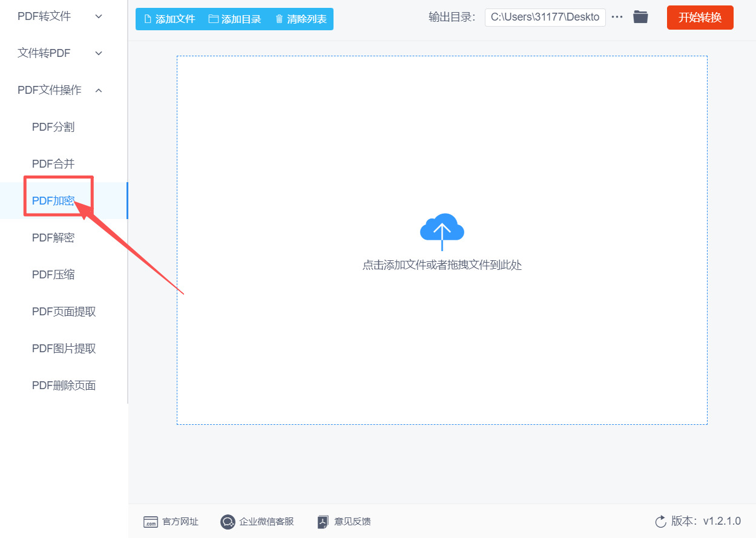This screenshot has width=756, height=538.
Task: Collapse the PDF文件操作 section chevron
Action: pyautogui.click(x=99, y=90)
